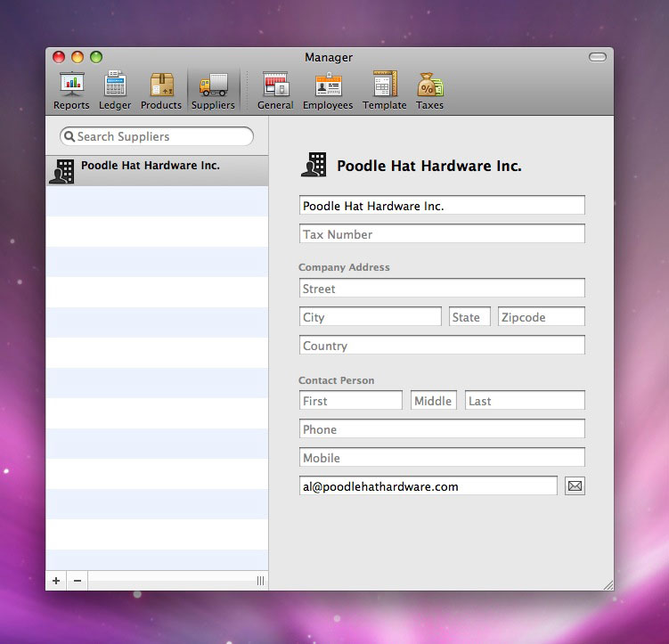Click the Search Suppliers field
Viewport: 669px width, 644px height.
tap(157, 136)
